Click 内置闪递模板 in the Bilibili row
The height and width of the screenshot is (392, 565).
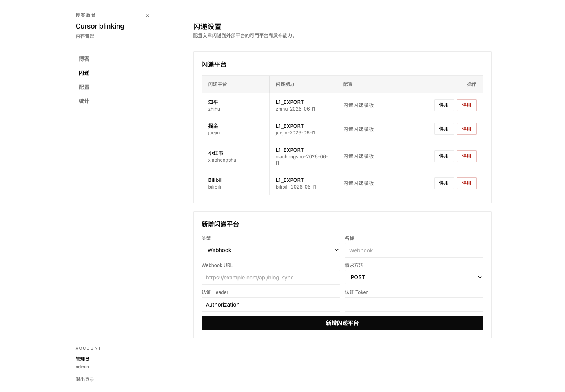click(x=358, y=183)
